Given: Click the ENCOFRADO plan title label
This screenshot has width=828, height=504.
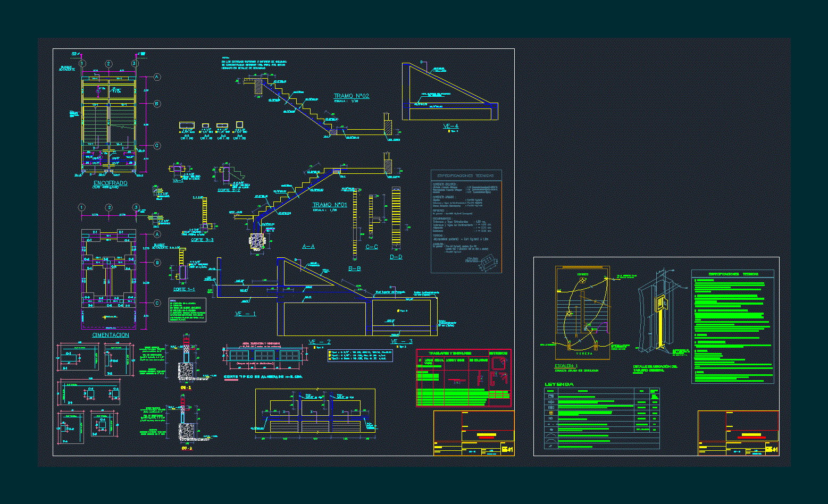Looking at the screenshot, I should 111,183.
